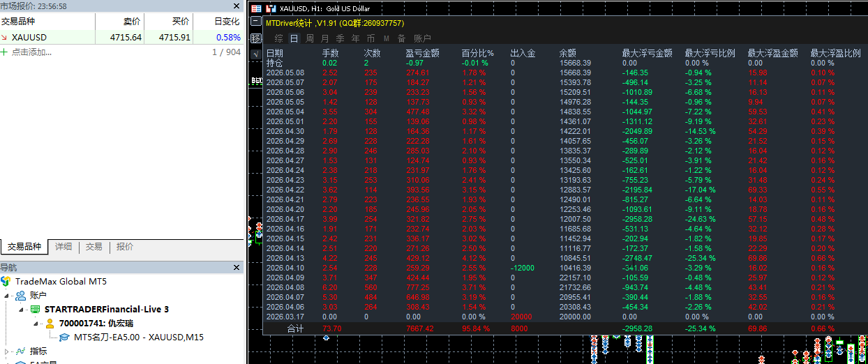Select STARTRADERFinancial-Live 3 server item
The height and width of the screenshot is (364, 868).
(107, 309)
